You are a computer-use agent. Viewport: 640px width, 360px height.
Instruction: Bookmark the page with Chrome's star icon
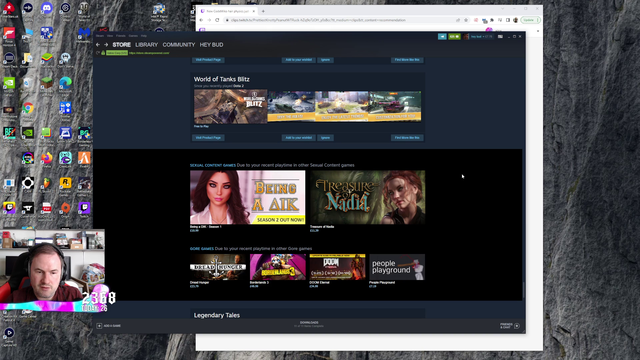(x=466, y=20)
